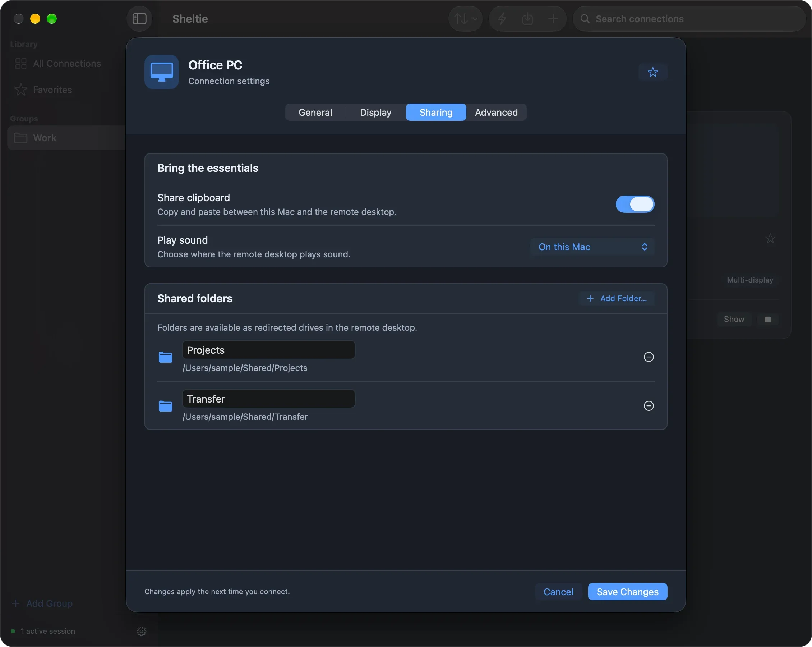
Task: Click the 1 active session status
Action: [43, 631]
